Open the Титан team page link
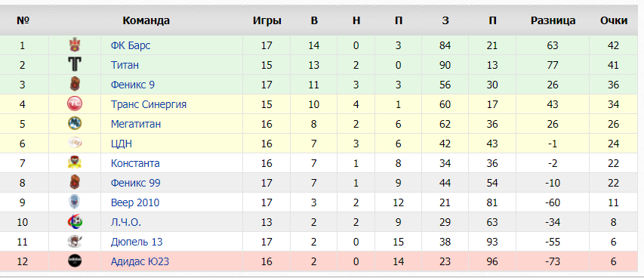Viewport: 644px width, 278px height. pos(125,65)
